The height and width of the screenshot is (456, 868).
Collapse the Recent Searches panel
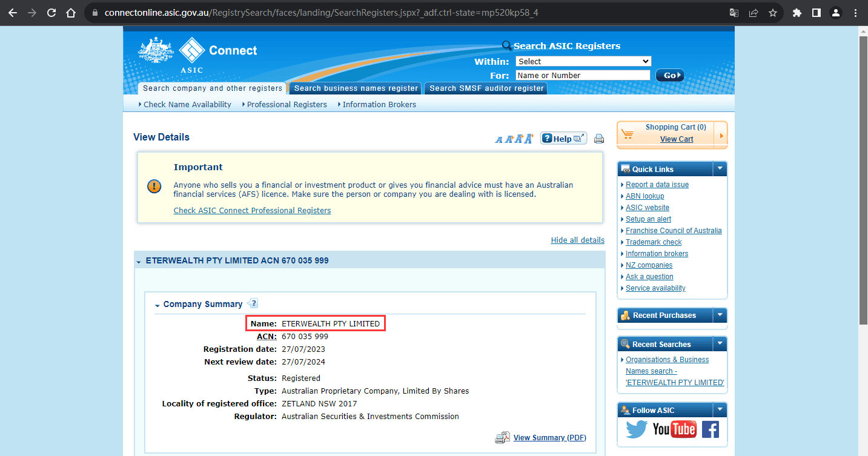tap(720, 344)
